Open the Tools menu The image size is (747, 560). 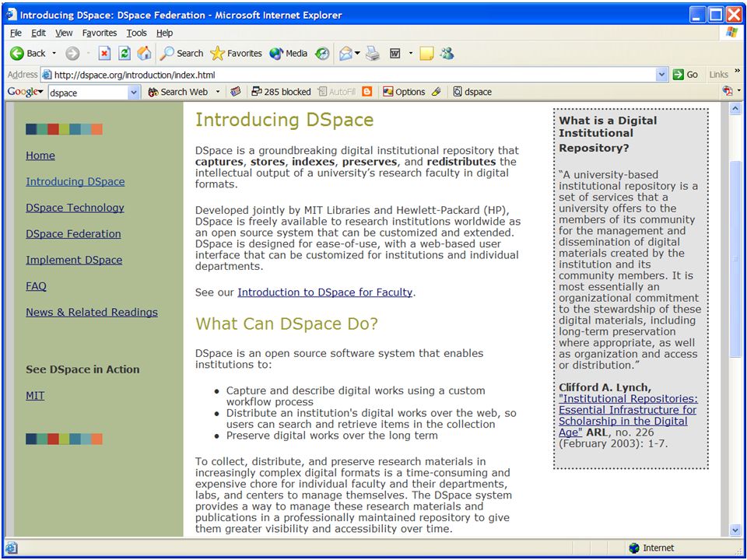136,33
